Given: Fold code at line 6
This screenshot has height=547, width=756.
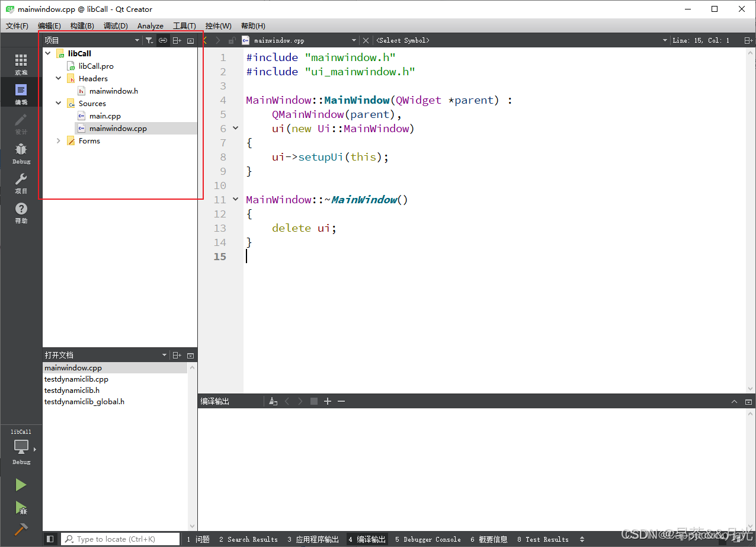Looking at the screenshot, I should click(235, 128).
